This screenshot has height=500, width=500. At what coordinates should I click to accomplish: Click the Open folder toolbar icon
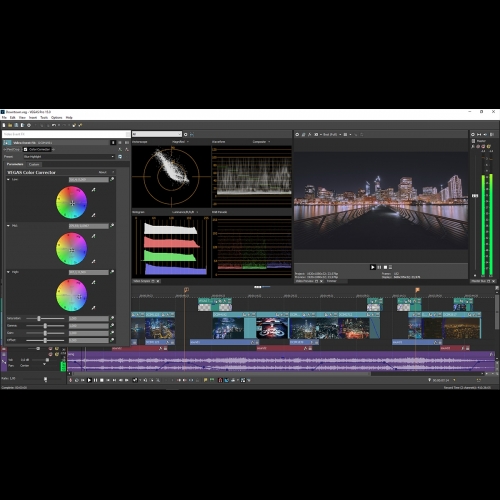[10, 125]
